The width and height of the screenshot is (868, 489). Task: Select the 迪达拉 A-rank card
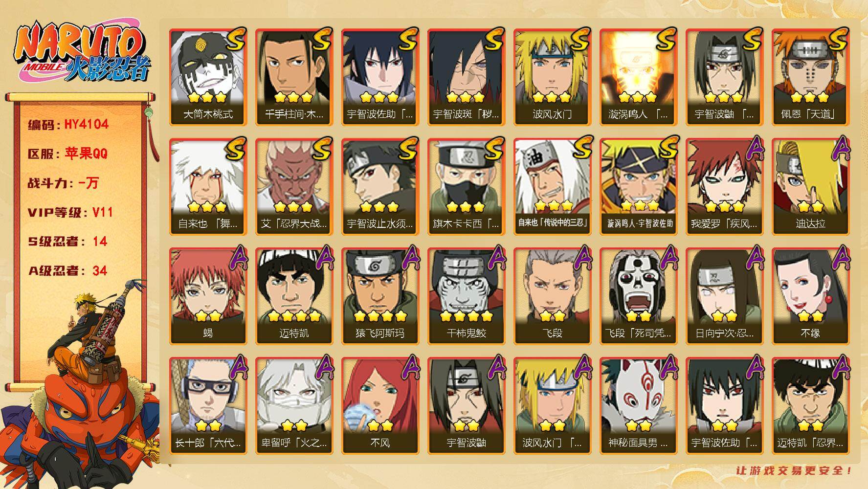pyautogui.click(x=811, y=187)
